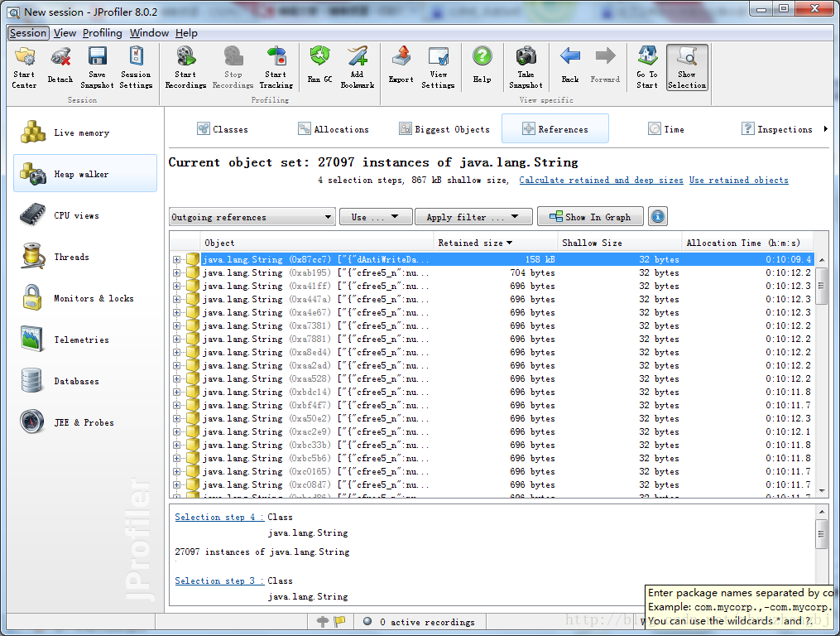Click arrow to show more tabs
The image size is (840, 636).
(826, 128)
